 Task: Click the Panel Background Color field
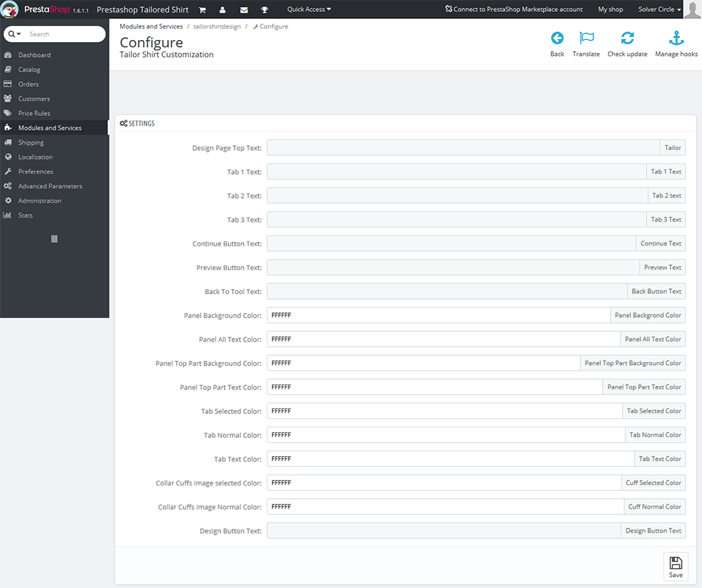(x=439, y=315)
